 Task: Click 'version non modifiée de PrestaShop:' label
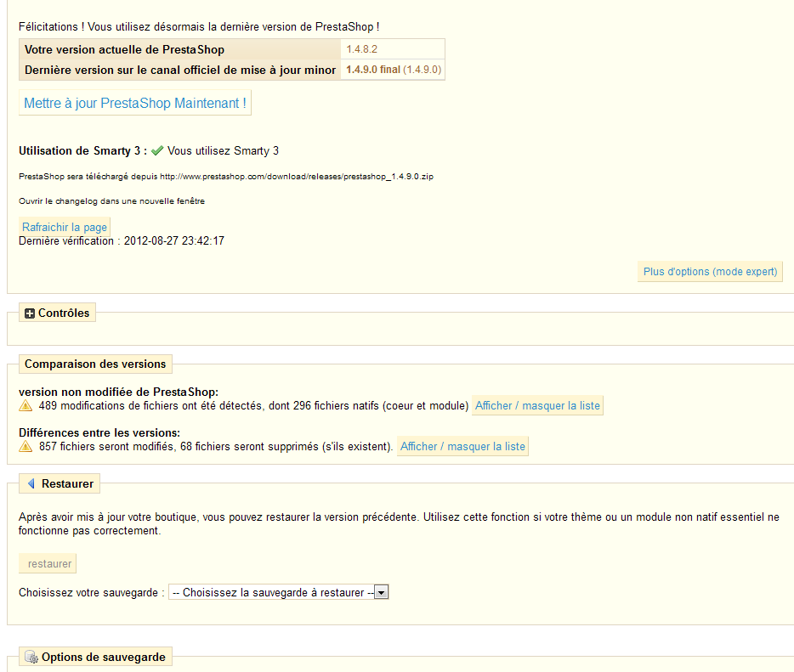[118, 392]
